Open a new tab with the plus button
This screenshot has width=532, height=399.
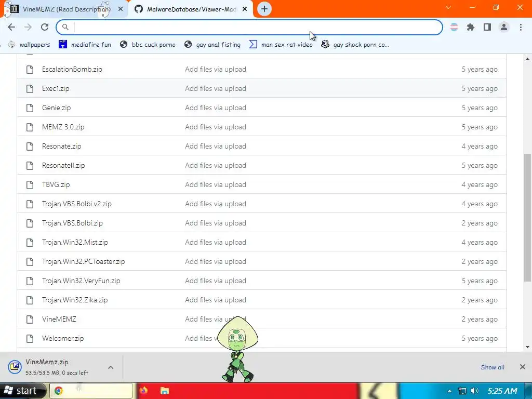(264, 9)
